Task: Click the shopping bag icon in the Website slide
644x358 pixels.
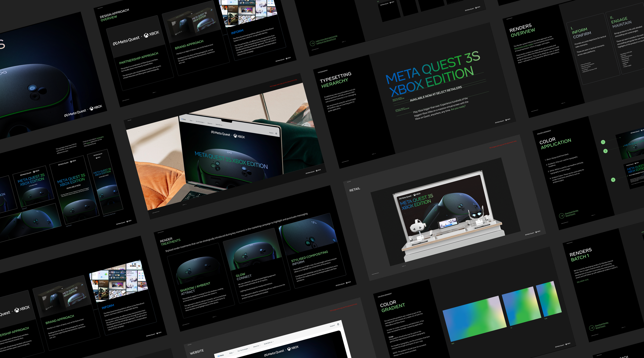Action: (x=338, y=324)
